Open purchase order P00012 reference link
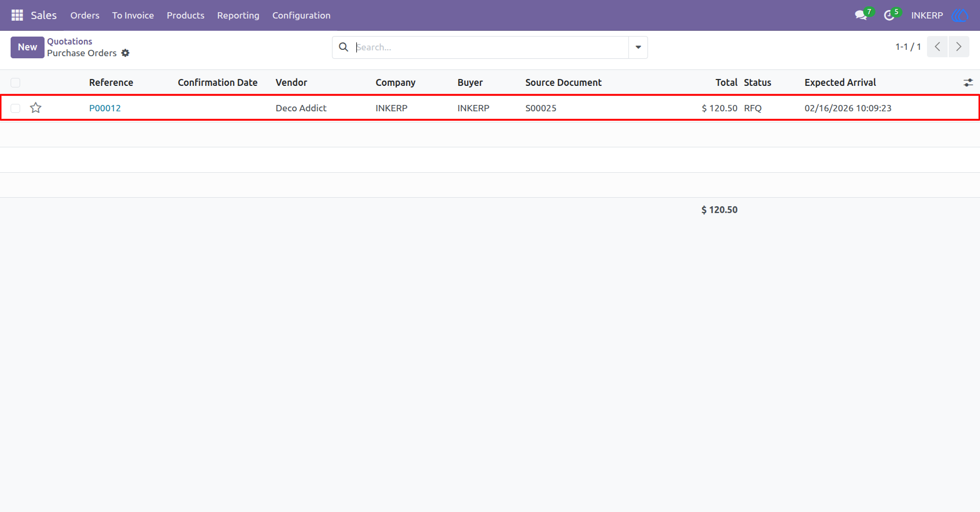 point(105,108)
